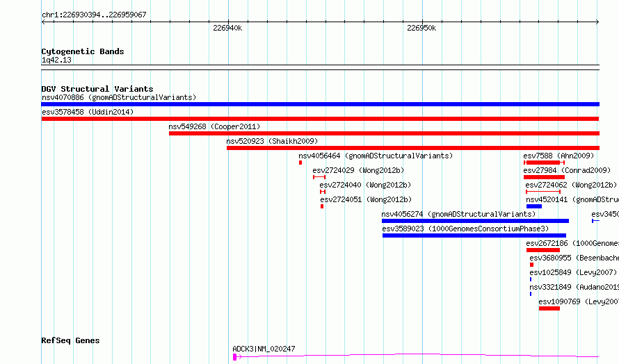Open the nsv520923 (Shaikh2009) variant label

click(x=272, y=141)
